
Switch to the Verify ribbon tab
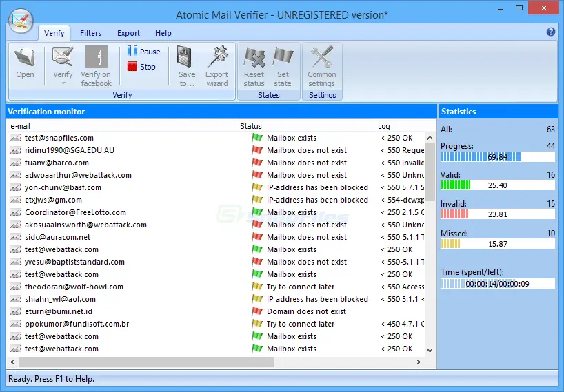[x=54, y=33]
